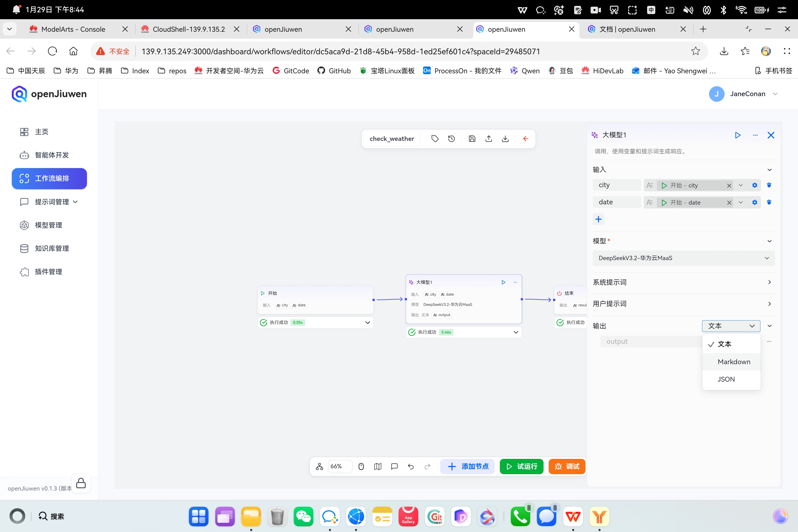Viewport: 798px width, 532px height.
Task: Add new input with plus button
Action: (598, 219)
